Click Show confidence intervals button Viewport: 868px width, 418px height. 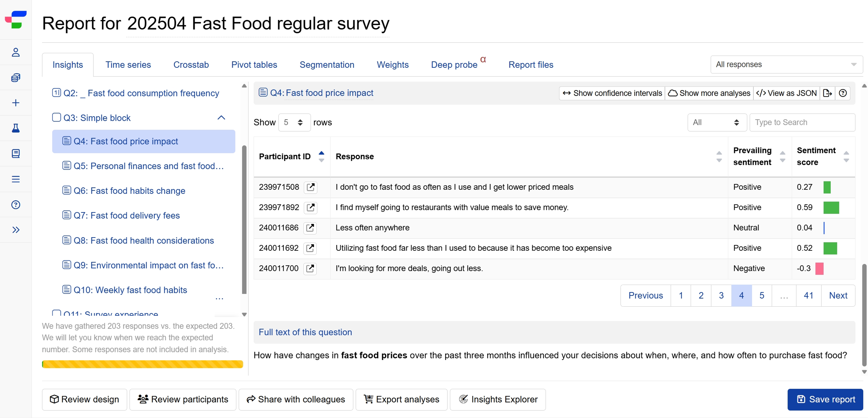tap(612, 93)
